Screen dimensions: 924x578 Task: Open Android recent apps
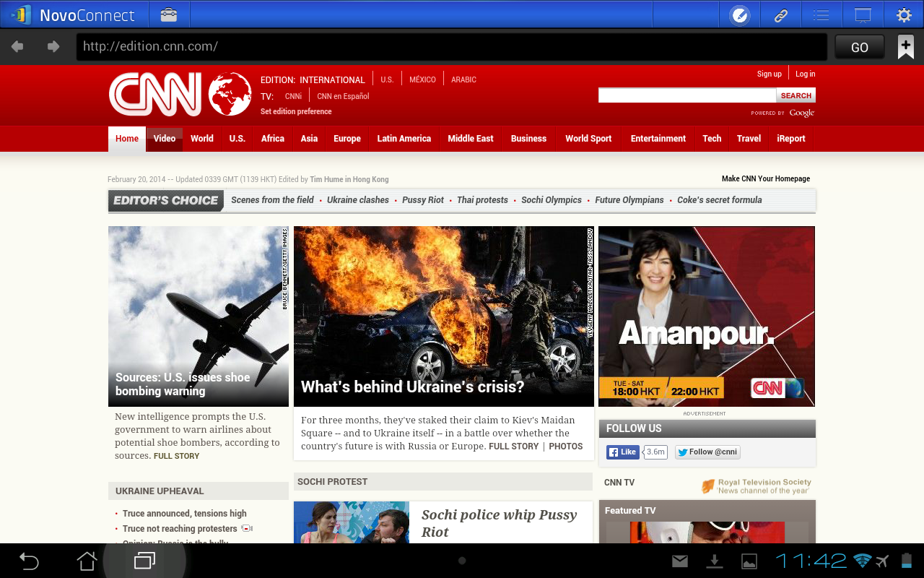coord(144,561)
